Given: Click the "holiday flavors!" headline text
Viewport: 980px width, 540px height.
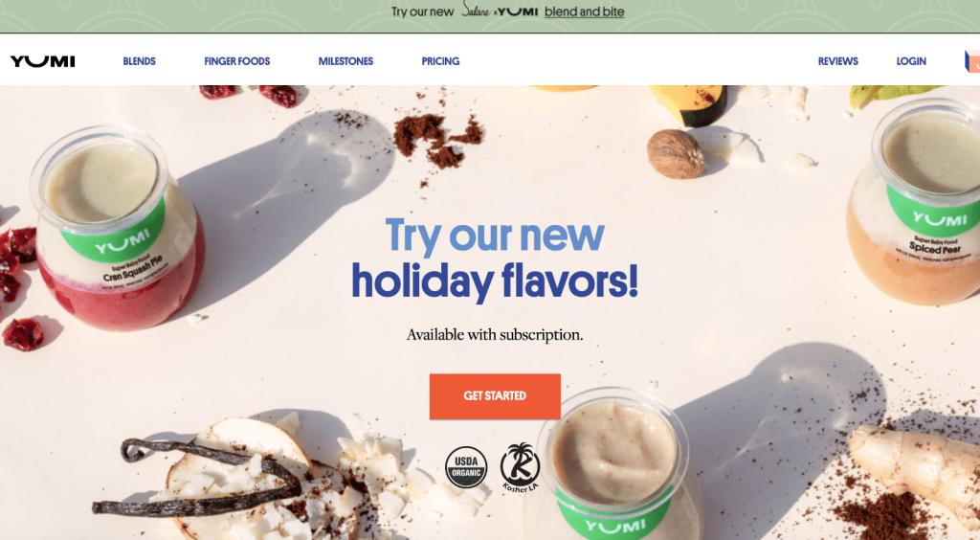Looking at the screenshot, I should pos(495,281).
